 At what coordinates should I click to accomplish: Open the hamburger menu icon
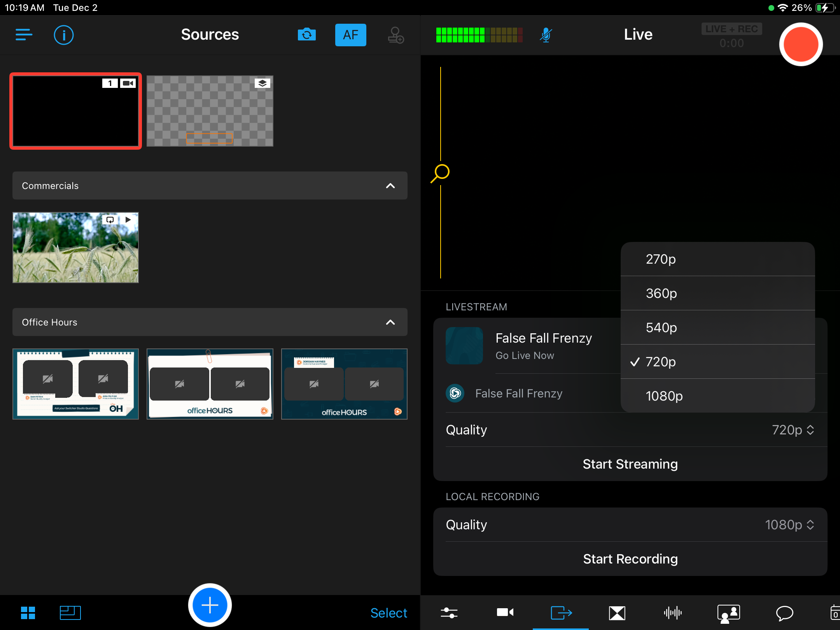pyautogui.click(x=24, y=35)
